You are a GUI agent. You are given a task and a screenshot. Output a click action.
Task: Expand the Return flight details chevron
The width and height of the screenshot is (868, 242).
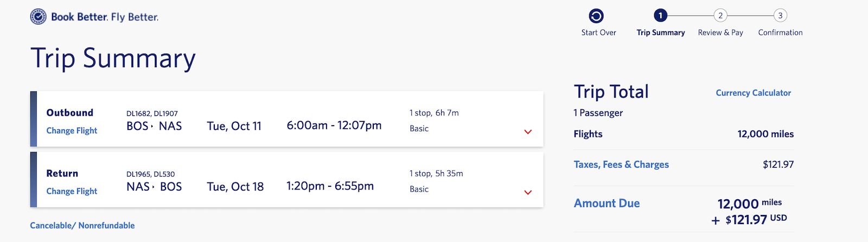pos(528,192)
